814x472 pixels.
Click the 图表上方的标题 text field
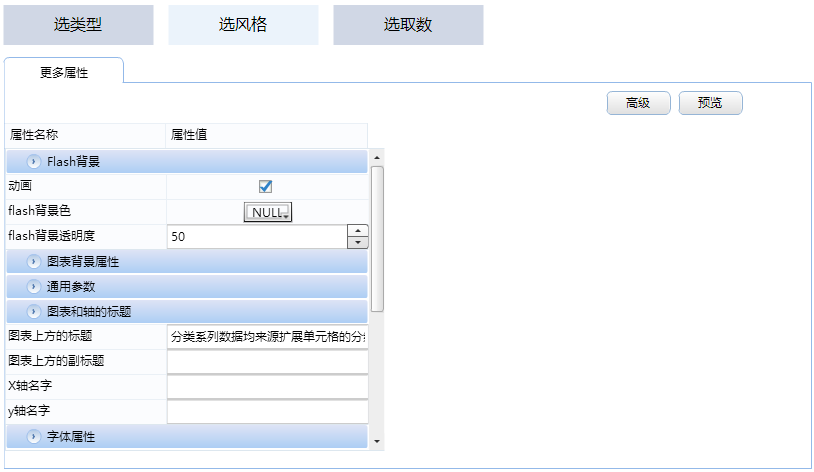pyautogui.click(x=268, y=336)
